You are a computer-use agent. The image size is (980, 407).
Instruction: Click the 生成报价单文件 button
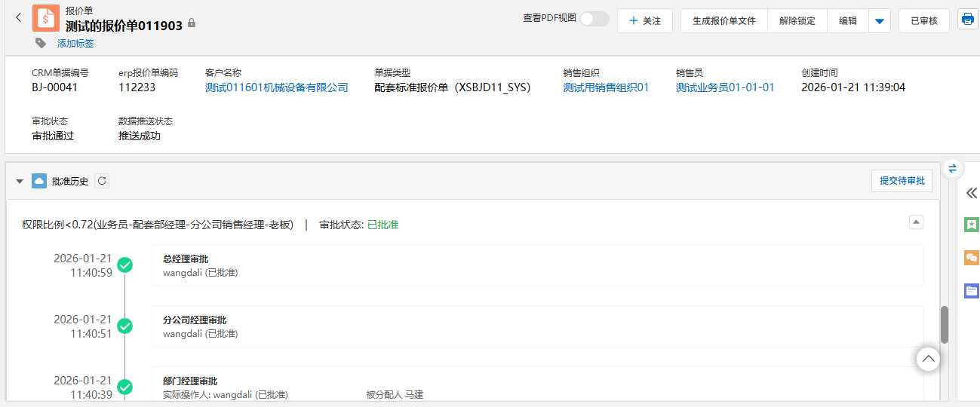point(723,21)
